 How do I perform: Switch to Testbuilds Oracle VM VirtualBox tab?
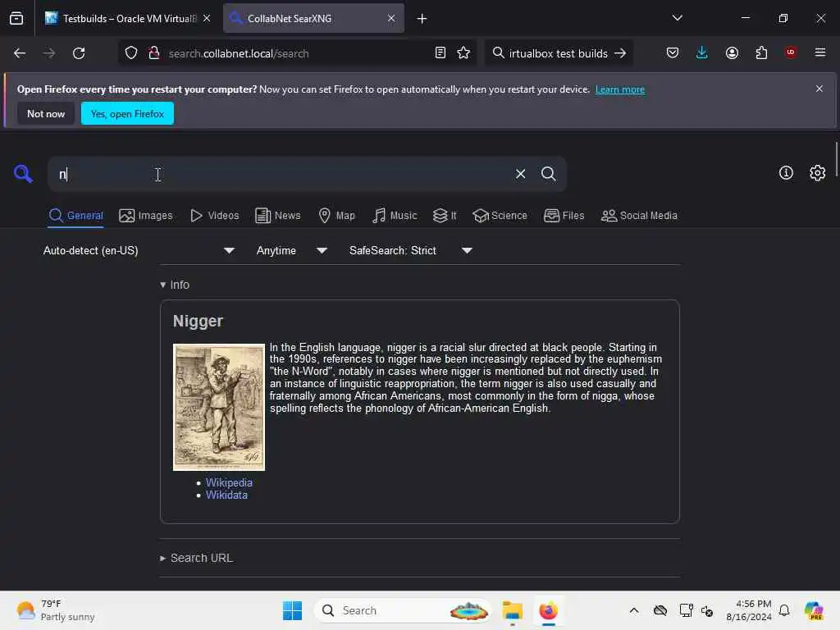point(127,18)
